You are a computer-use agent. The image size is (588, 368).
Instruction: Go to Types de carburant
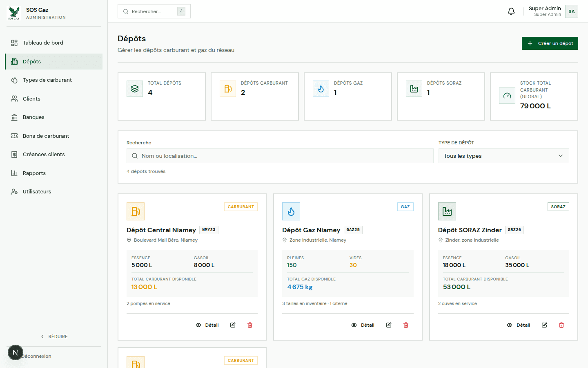53,80
